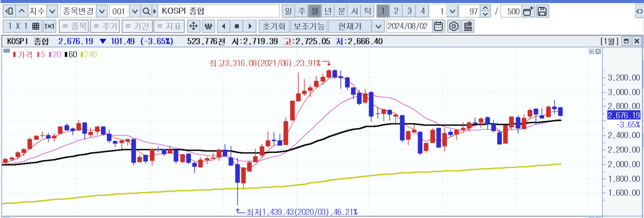Switch to minute 분 period

[x=341, y=11]
